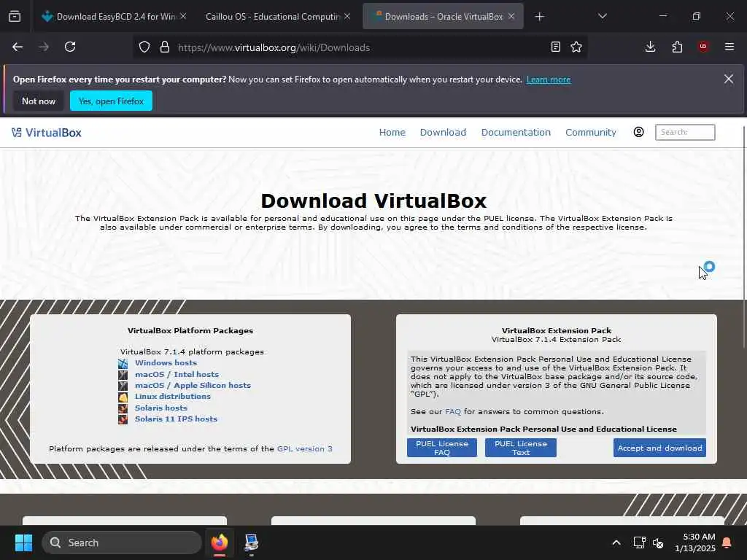
Task: Click the Solaris hosts icon
Action: click(x=123, y=408)
